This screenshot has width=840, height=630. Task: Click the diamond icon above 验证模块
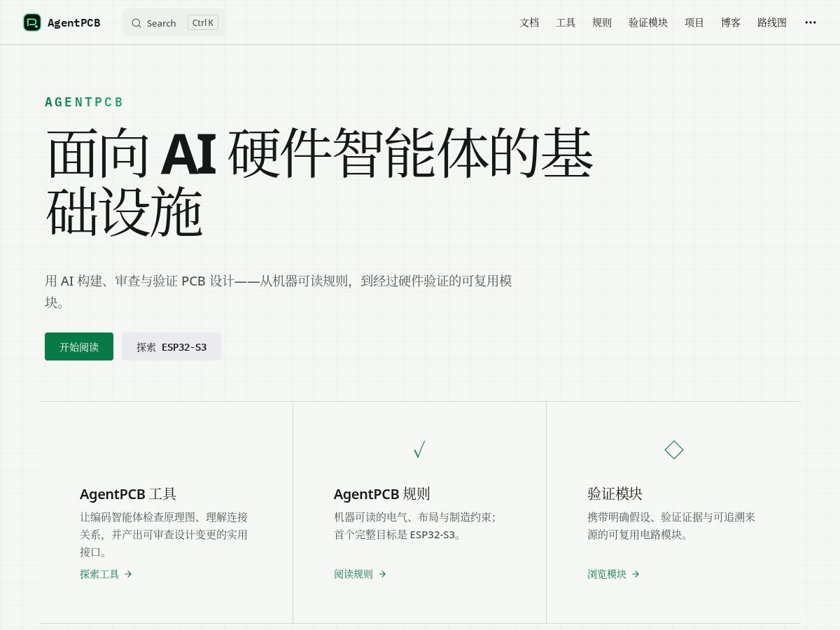coord(673,449)
